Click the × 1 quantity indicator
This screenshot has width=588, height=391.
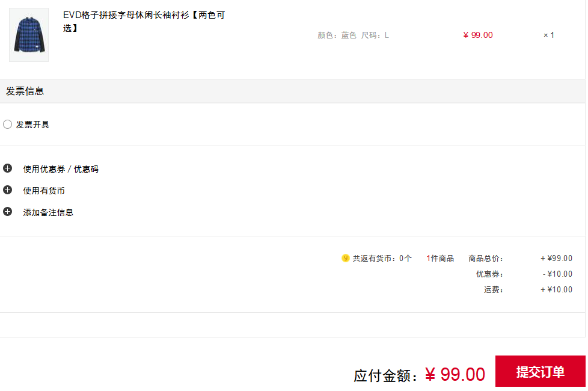[x=549, y=35]
